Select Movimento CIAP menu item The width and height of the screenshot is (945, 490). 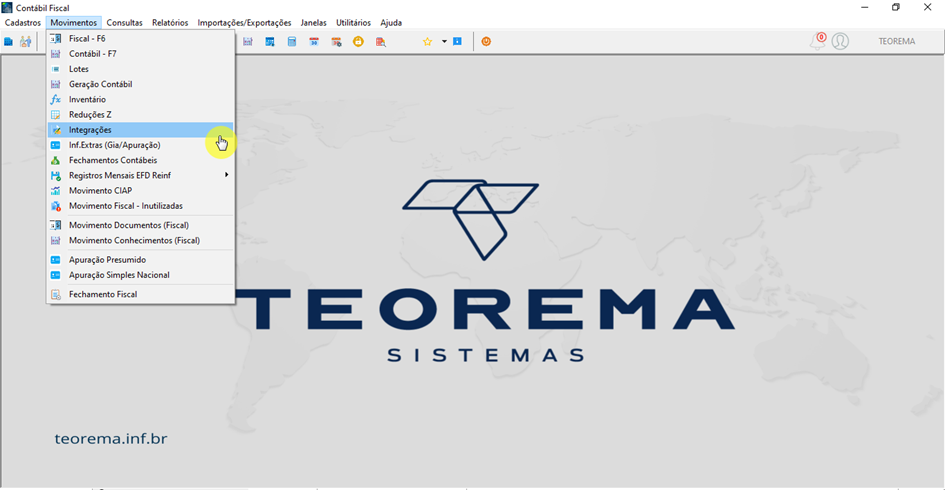coord(140,190)
